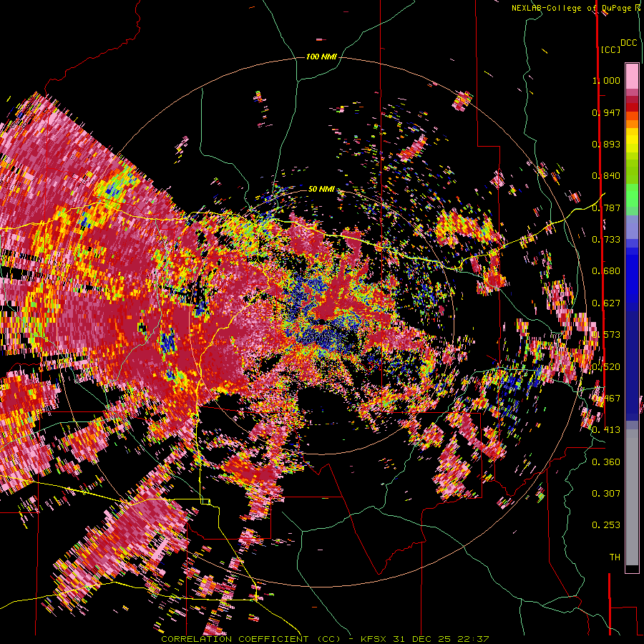Screen dimensions: 644x644
Task: Pick the gray band of the color scale
Action: (x=632, y=497)
